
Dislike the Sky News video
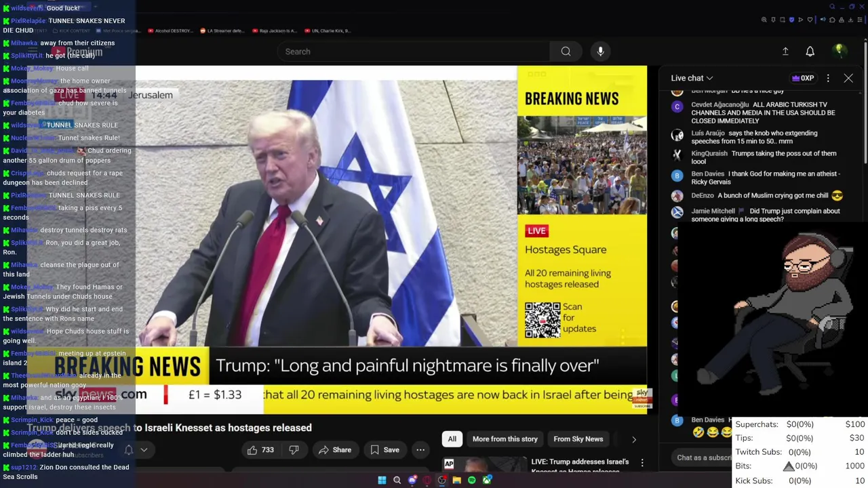click(294, 450)
